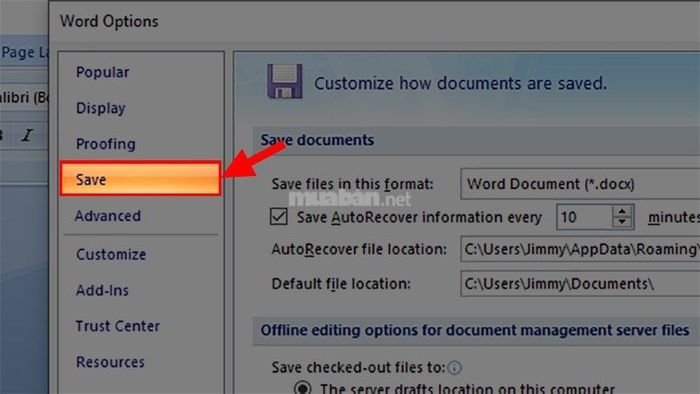Click the Calibri font name box
The image size is (700, 394).
pos(25,97)
